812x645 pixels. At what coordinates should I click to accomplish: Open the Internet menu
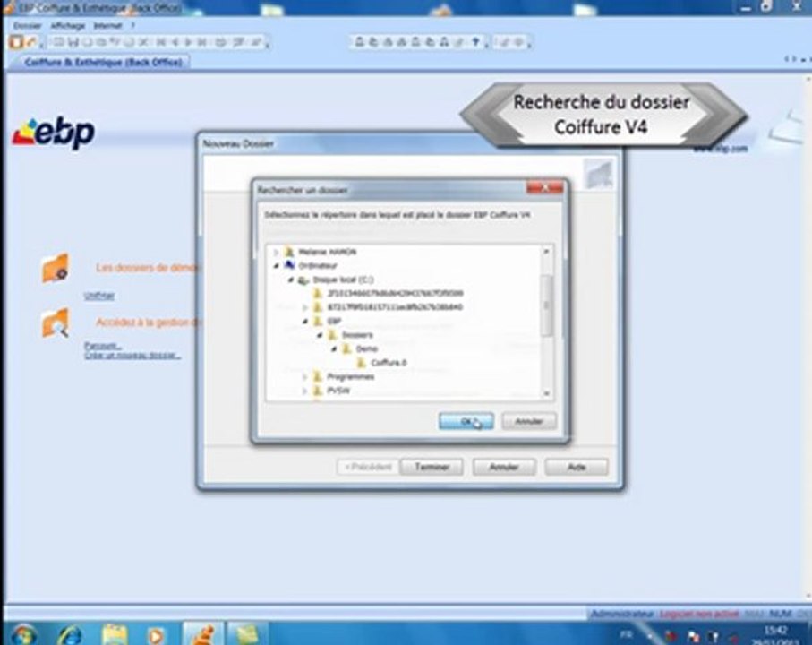107,25
